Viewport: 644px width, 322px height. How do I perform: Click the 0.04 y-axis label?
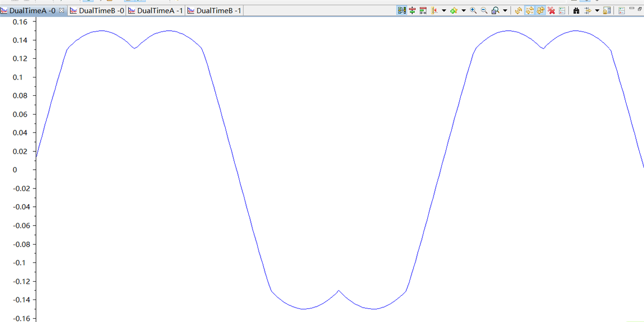(20, 133)
